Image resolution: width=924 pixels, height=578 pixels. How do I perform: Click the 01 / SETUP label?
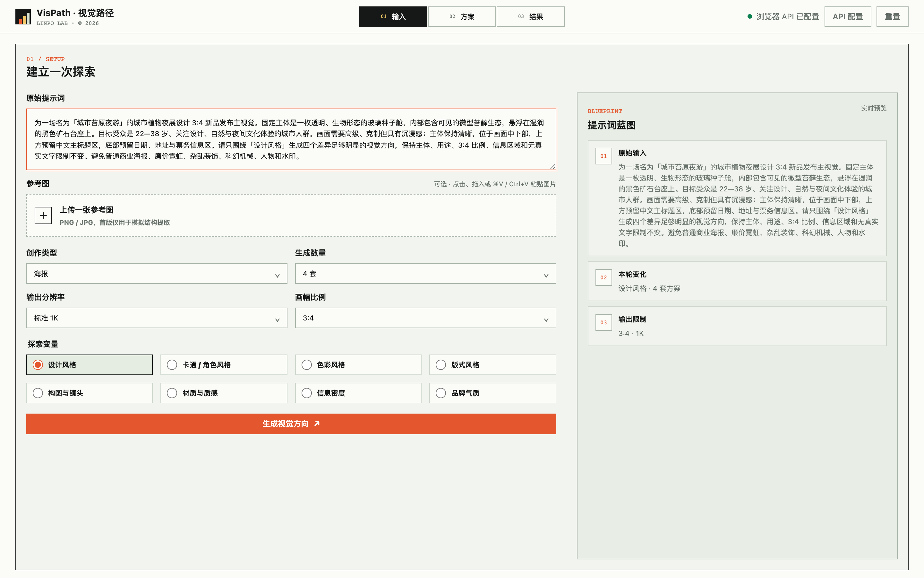[46, 59]
